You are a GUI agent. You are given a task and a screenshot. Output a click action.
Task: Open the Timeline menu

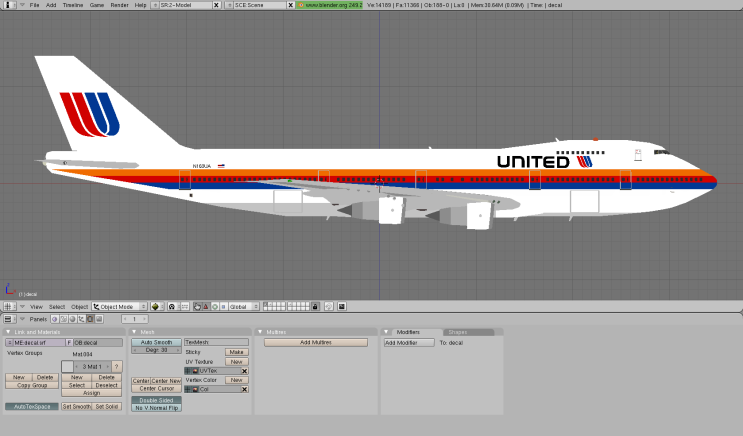(x=73, y=5)
